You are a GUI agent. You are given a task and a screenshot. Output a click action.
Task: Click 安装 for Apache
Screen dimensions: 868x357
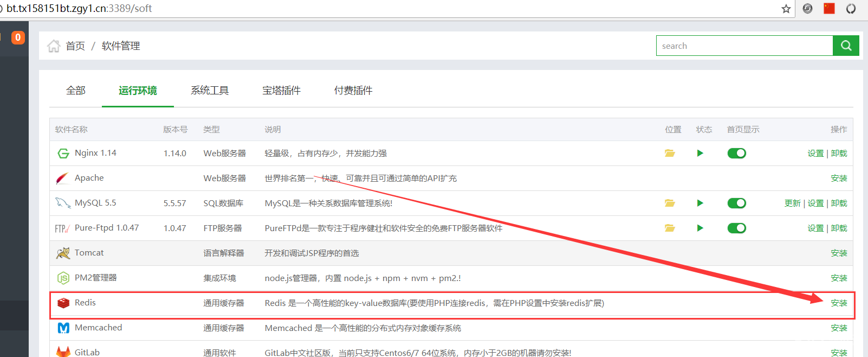point(839,178)
